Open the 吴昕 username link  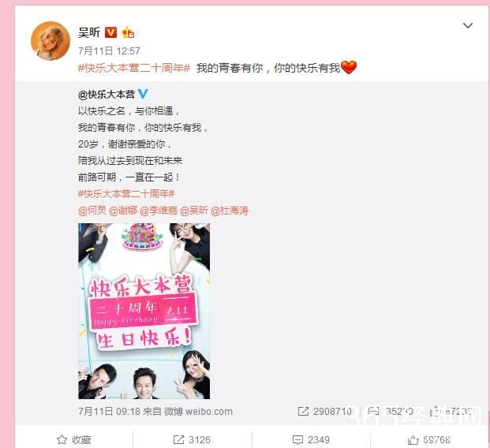89,32
